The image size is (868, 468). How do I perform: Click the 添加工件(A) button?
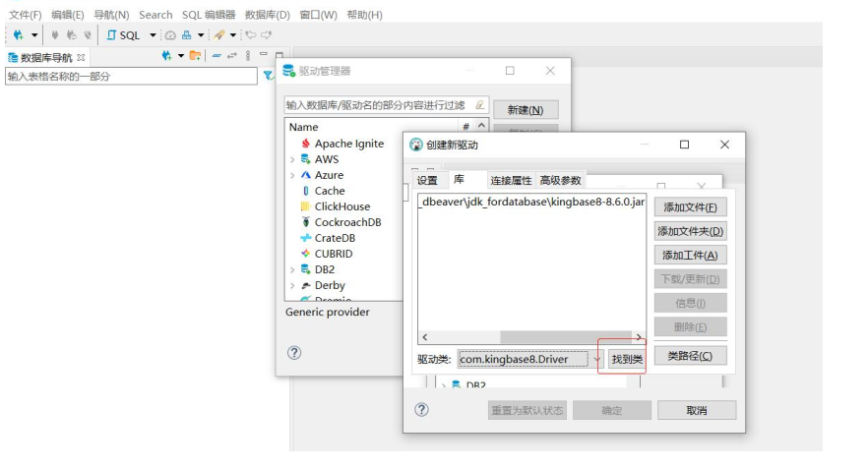coord(690,255)
